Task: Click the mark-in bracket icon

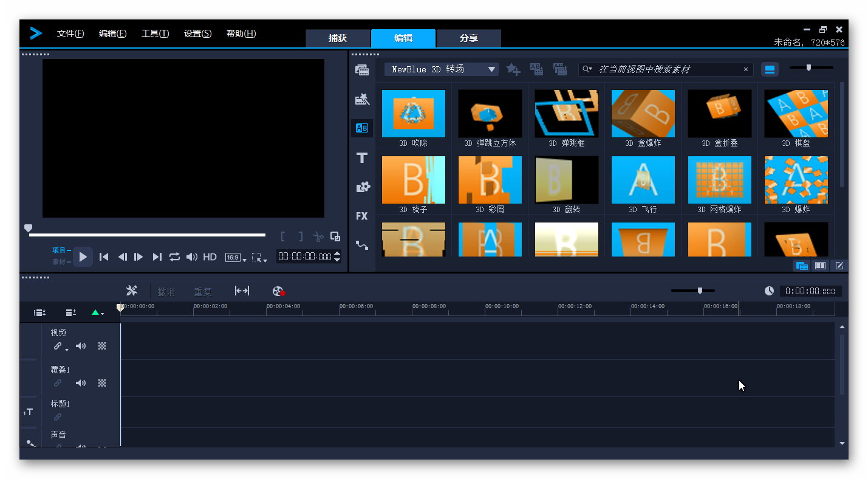Action: coord(282,236)
